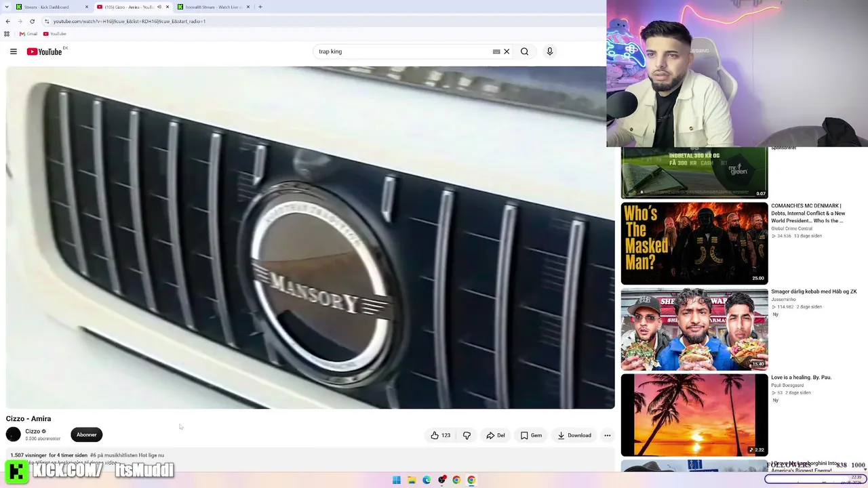
Task: Download the video
Action: (574, 435)
